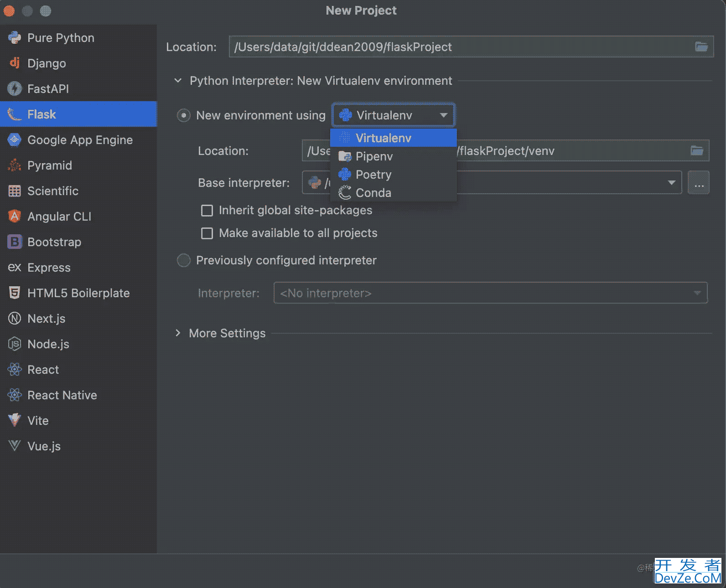Click the Pure Python icon in sidebar

coord(15,37)
